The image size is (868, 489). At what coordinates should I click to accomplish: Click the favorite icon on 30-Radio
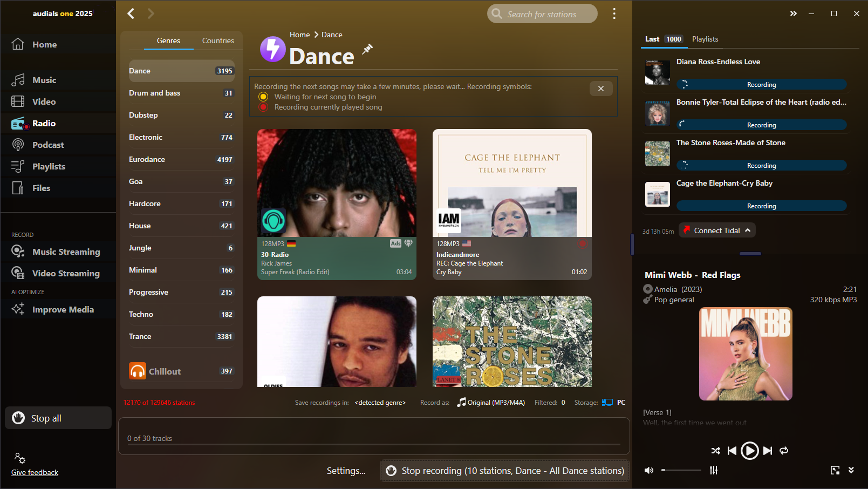(x=408, y=243)
